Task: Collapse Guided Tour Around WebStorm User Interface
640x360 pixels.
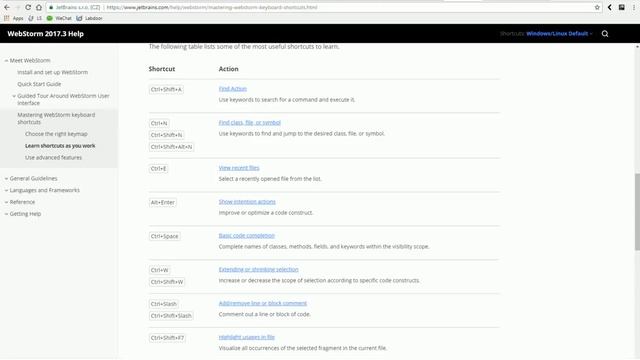Action: 14,96
